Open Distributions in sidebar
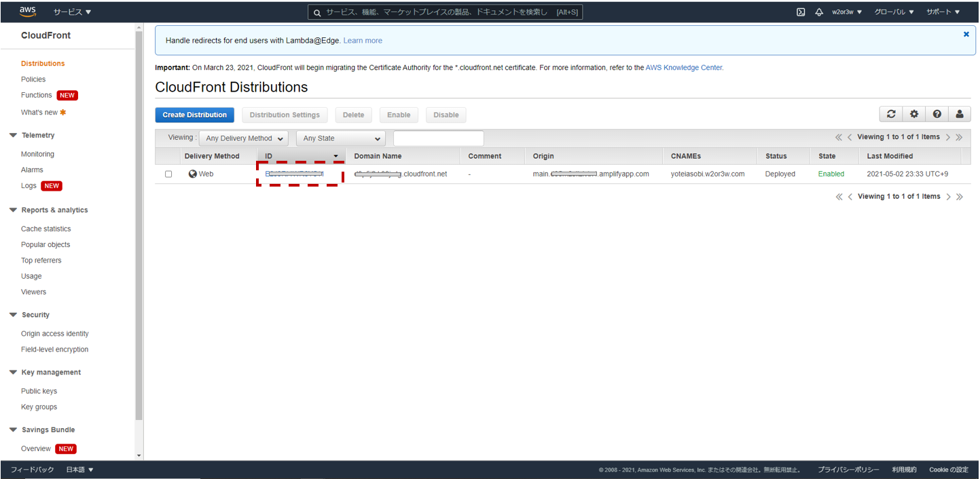980x479 pixels. click(43, 64)
